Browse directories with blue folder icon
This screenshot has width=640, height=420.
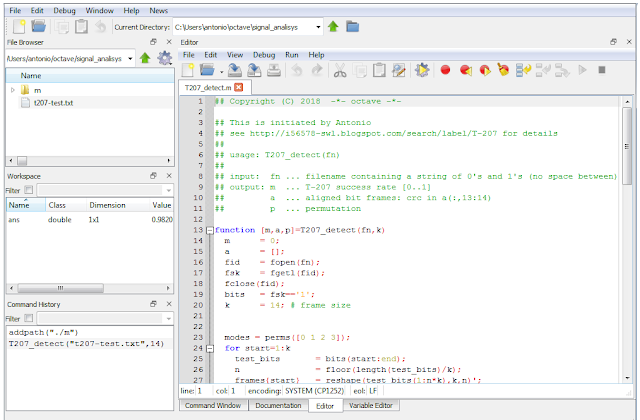click(352, 27)
